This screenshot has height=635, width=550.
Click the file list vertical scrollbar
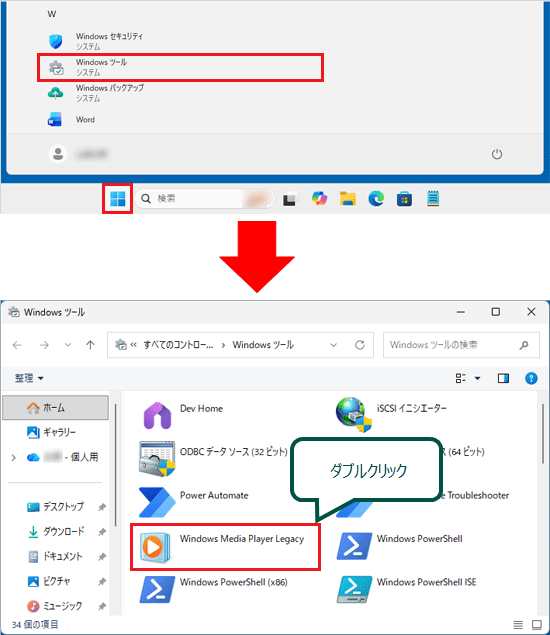point(542,433)
